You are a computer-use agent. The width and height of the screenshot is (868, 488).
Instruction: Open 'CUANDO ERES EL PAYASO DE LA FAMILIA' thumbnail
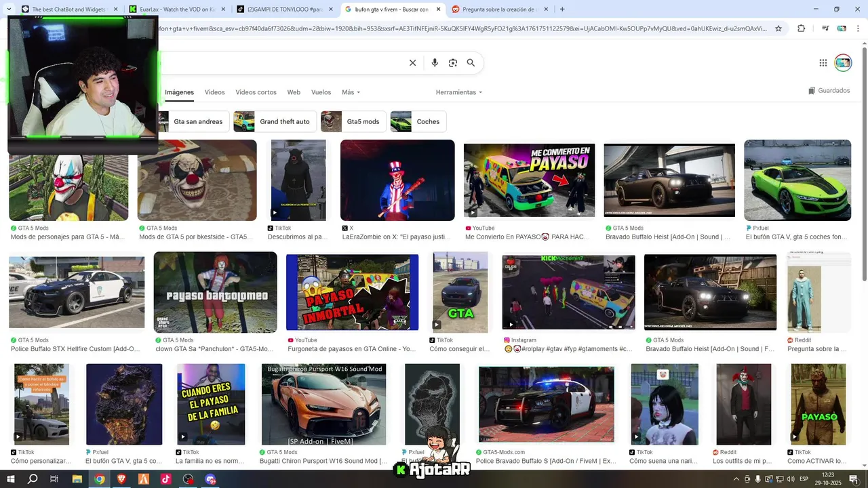pos(211,405)
